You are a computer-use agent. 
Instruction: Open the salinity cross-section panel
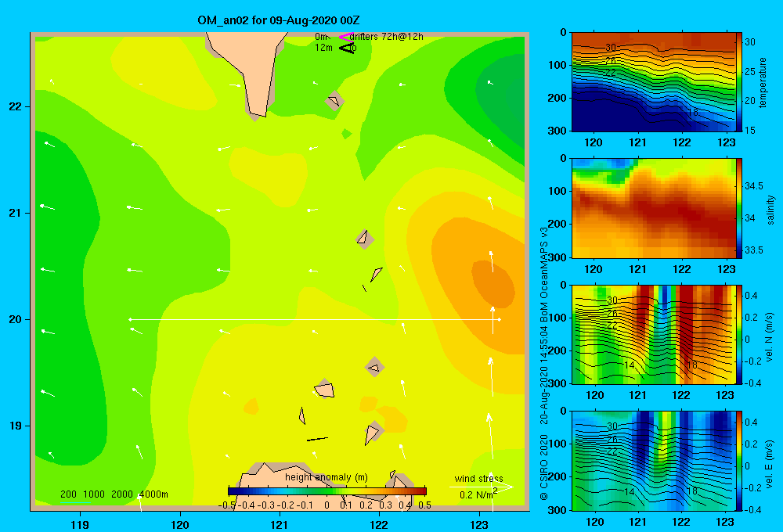(x=654, y=208)
